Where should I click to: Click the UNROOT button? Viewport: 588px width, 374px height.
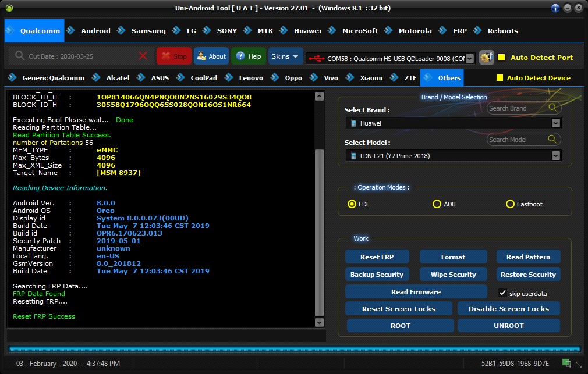[508, 326]
